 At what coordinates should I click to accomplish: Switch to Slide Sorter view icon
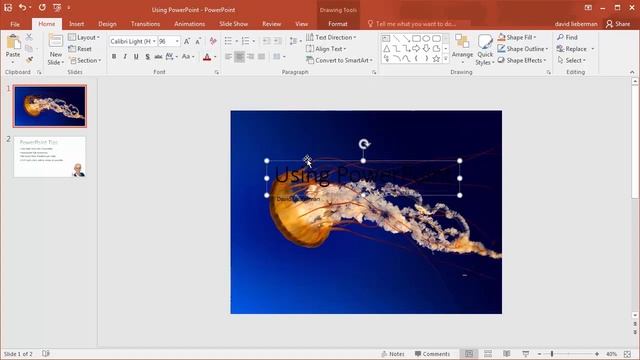pos(488,353)
